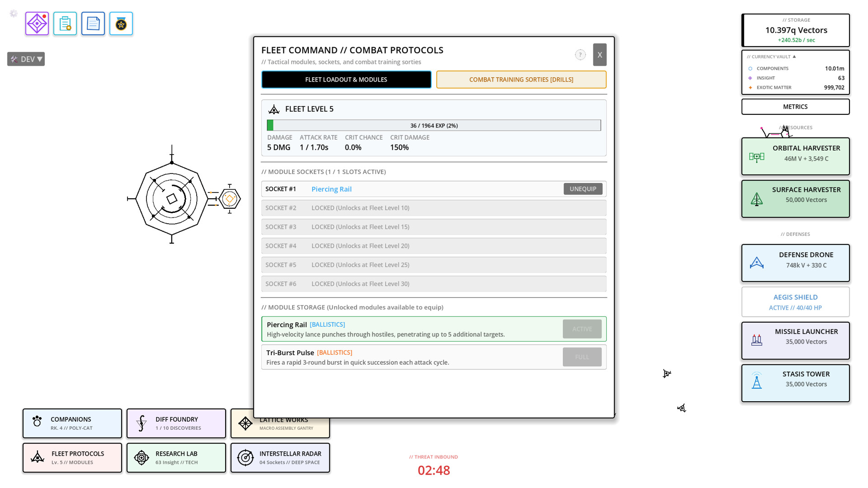Click the fleet EXP progress bar
The image size is (868, 488).
[x=434, y=126]
